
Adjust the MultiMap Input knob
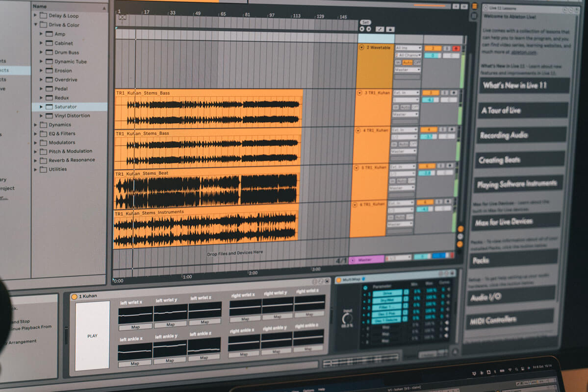coord(347,318)
